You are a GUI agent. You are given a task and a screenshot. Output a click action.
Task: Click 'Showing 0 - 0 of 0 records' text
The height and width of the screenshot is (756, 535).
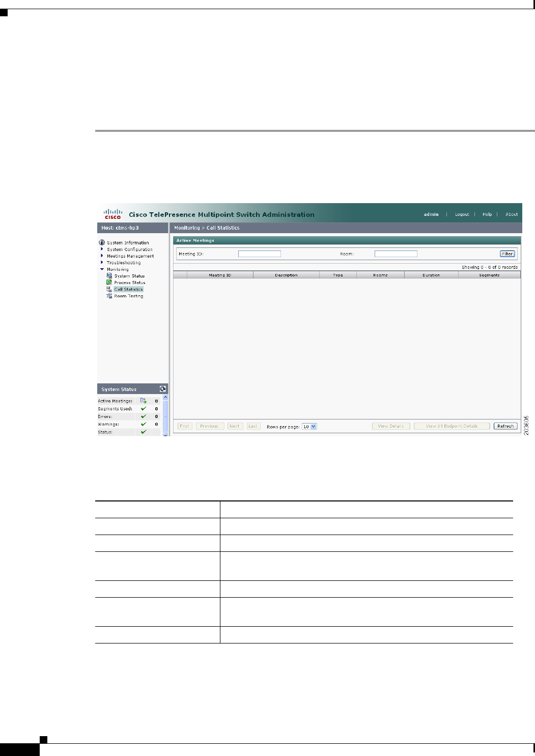point(490,267)
